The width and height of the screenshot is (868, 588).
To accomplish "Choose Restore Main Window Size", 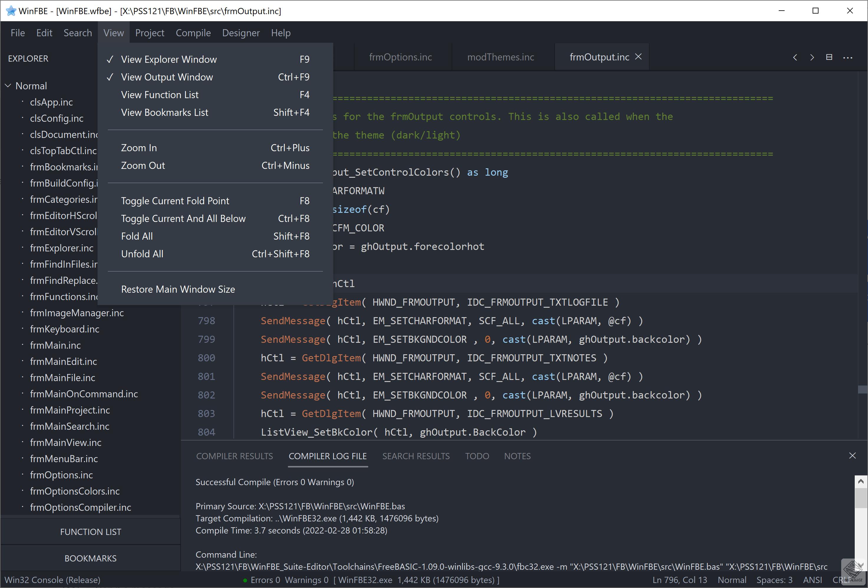I will [x=178, y=289].
